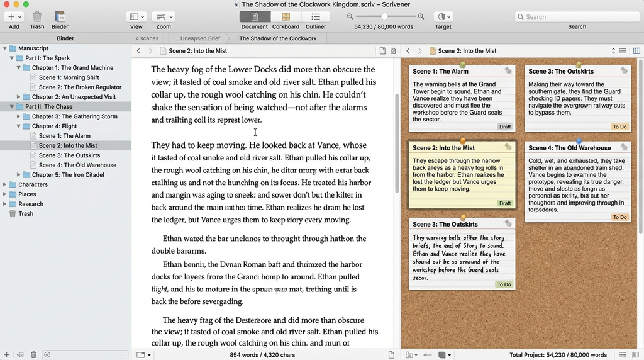Expand Chapter 3: The Gathering Storm
The height and width of the screenshot is (360, 644).
click(x=18, y=116)
